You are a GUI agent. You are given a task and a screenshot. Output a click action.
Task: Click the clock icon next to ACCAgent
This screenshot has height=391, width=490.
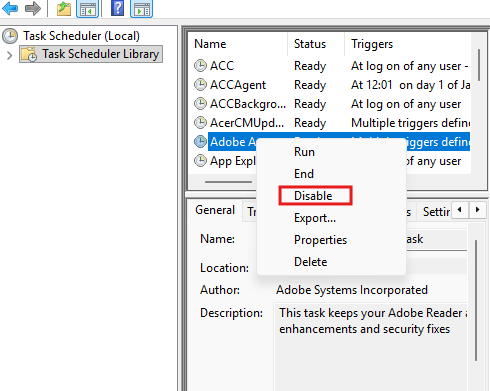point(200,85)
